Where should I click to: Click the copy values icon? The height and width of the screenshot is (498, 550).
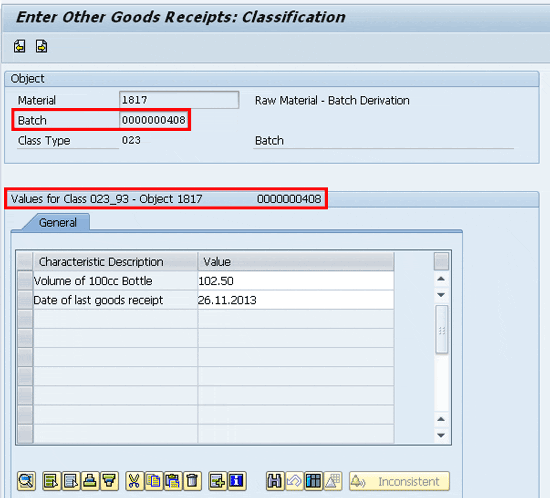153,481
